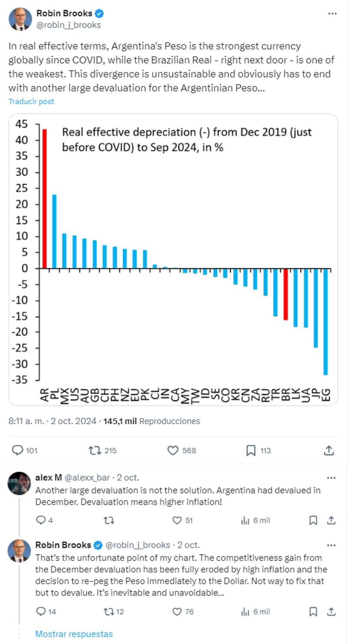Open the @robin_j_brooks handle in header
Screen dimensions: 348x644
click(x=68, y=25)
